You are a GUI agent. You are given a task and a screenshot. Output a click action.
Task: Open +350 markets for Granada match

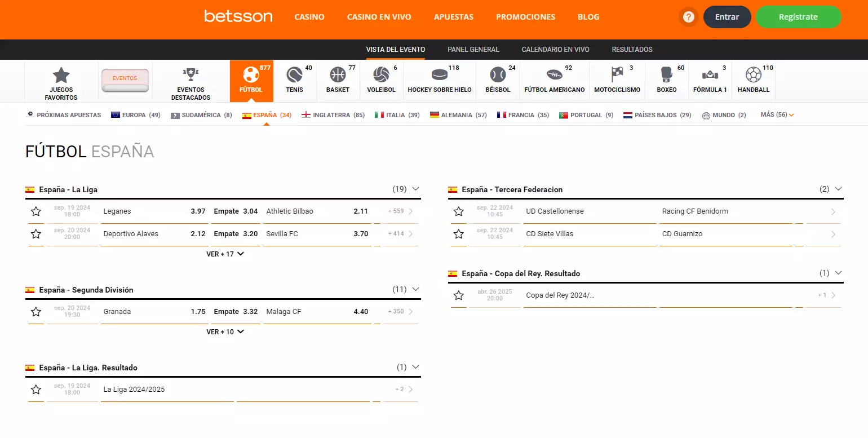point(401,312)
